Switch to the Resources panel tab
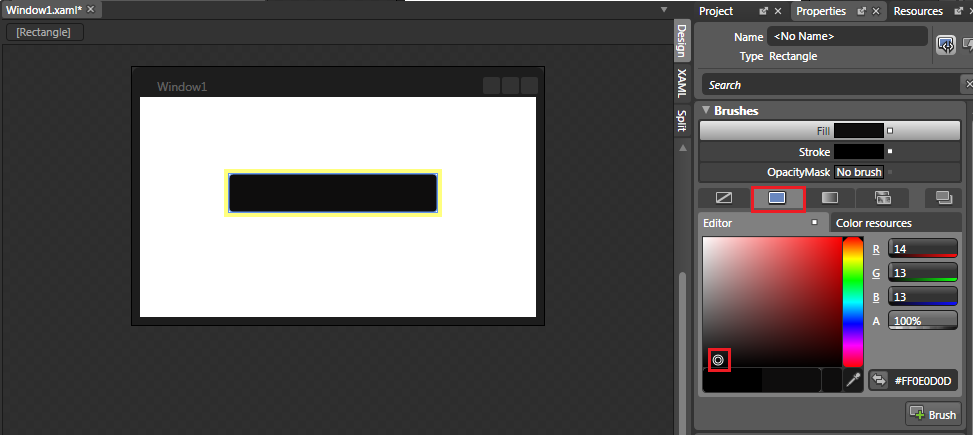The width and height of the screenshot is (973, 435). pyautogui.click(x=917, y=11)
